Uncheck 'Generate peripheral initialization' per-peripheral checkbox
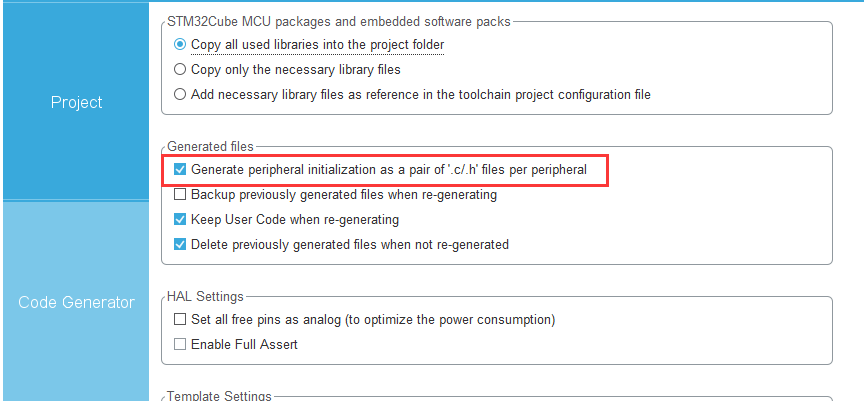 click(180, 170)
